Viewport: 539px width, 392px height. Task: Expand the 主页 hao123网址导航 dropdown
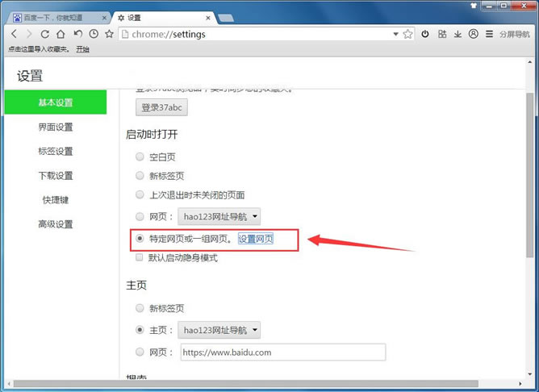[x=219, y=330]
